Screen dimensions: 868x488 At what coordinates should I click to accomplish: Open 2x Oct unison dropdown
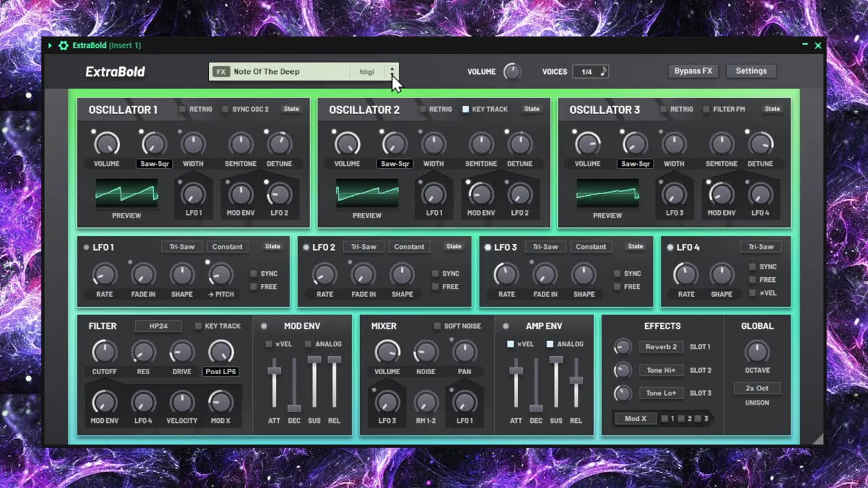(757, 388)
